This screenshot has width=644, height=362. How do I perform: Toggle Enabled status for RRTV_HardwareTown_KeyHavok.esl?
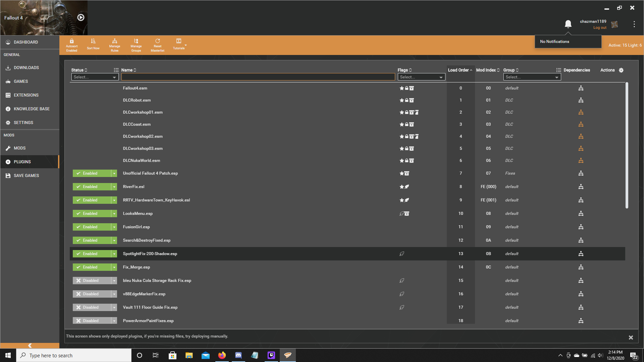click(92, 200)
